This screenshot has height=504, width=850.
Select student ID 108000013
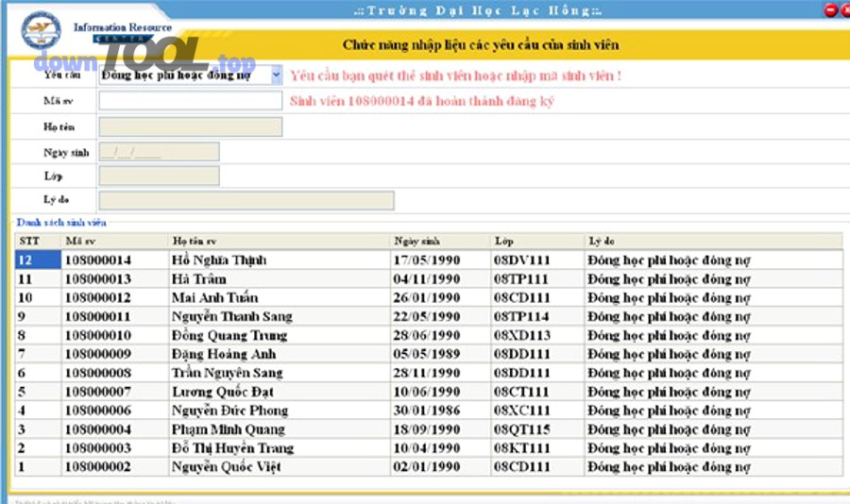tap(98, 279)
